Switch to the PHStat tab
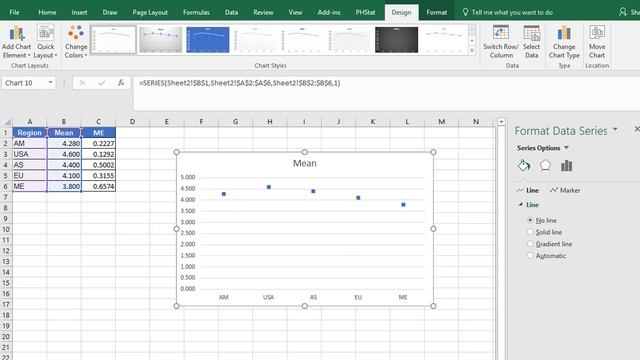 click(365, 12)
